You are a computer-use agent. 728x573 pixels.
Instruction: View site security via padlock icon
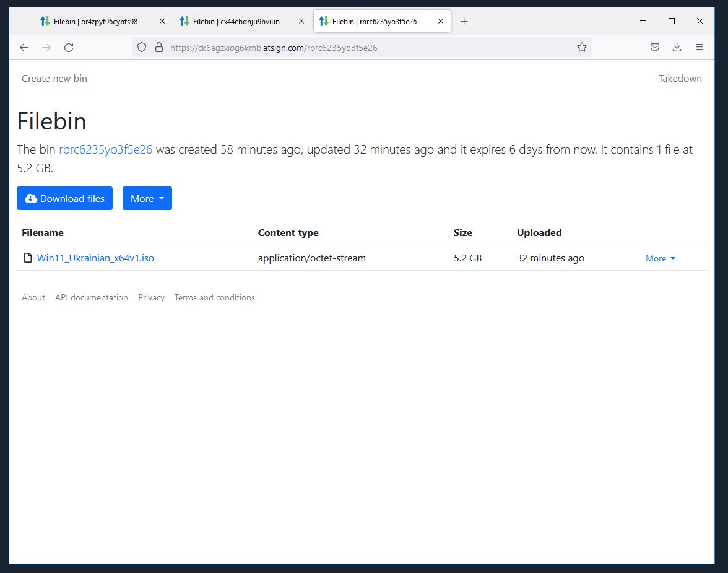(x=158, y=48)
